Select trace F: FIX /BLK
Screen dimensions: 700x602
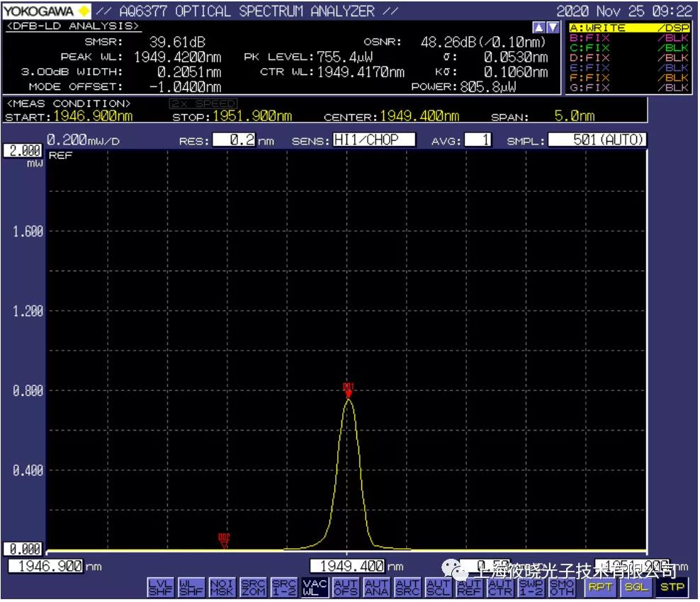[629, 77]
